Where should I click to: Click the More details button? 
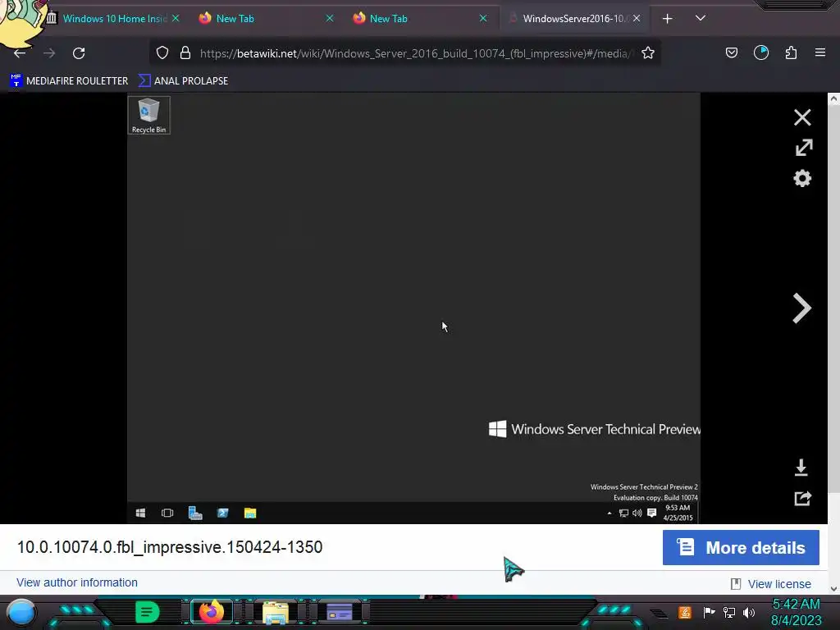pyautogui.click(x=741, y=547)
